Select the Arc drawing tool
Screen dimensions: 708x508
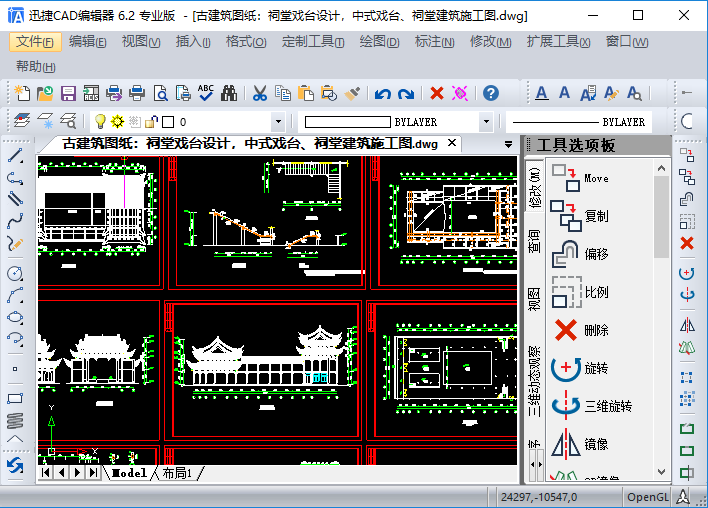(15, 296)
